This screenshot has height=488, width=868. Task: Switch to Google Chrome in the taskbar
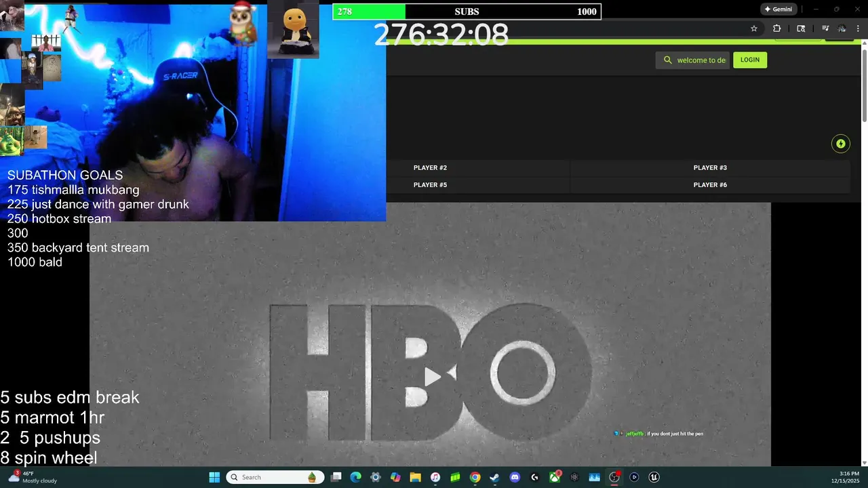(x=475, y=477)
